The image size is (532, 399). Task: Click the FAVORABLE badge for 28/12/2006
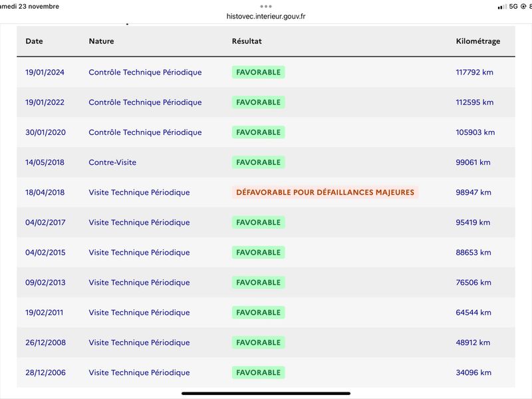(x=258, y=372)
